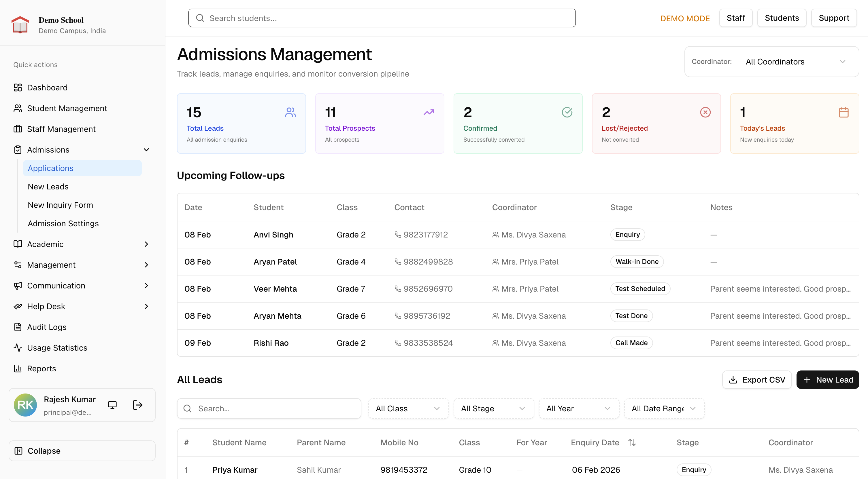Click the Export CSV button
Viewport: 868px width, 479px height.
point(756,380)
